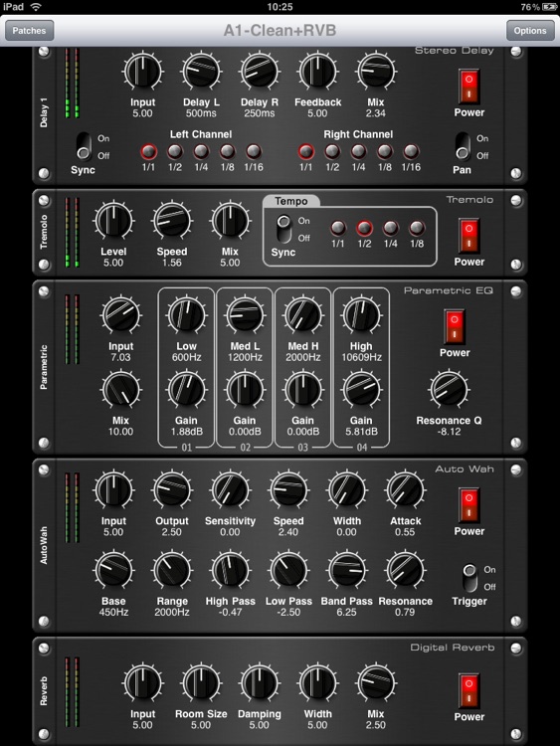Click the Auto Wah Speed knob
Screen dimensions: 560x746
click(288, 490)
